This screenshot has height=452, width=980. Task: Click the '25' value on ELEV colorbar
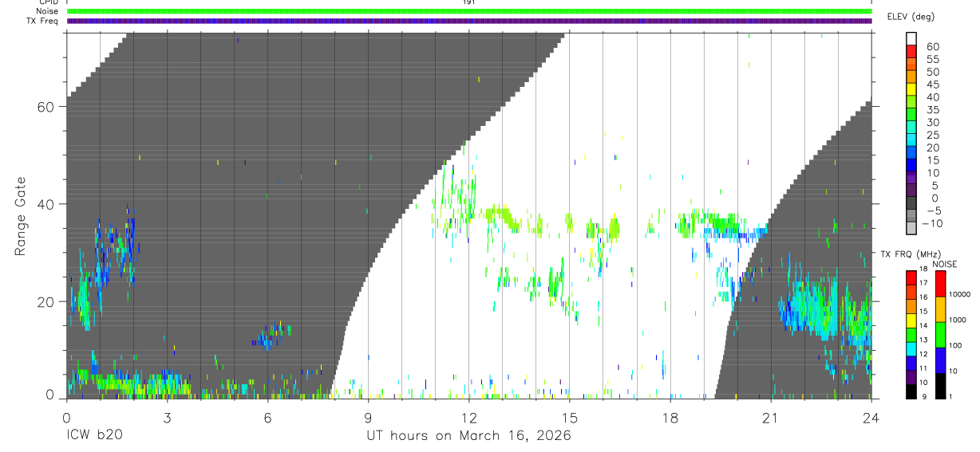pos(933,136)
